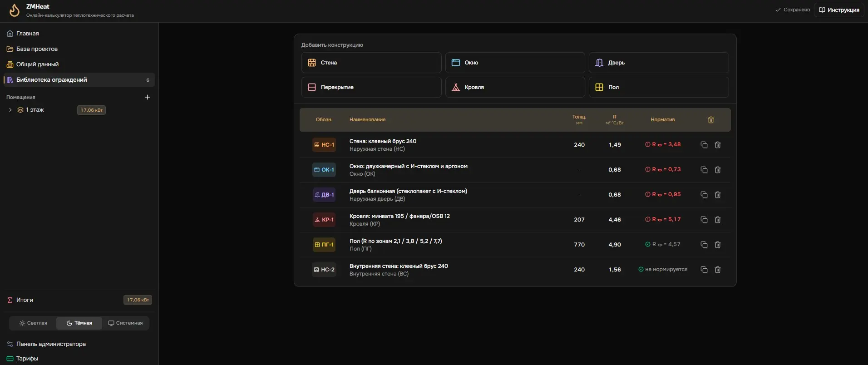Screen dimensions: 868x365
Task: Add an Окно construction
Action: point(515,63)
